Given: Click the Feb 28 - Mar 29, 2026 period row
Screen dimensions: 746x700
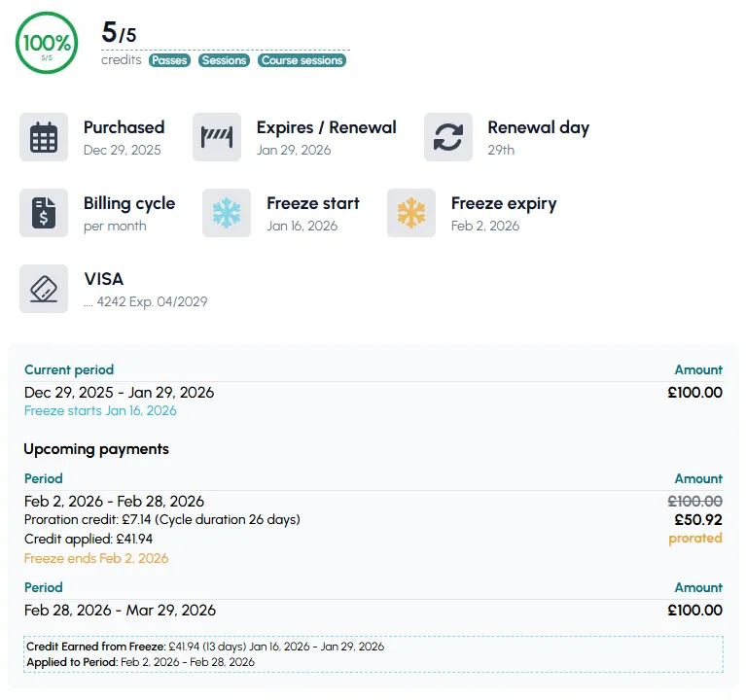Looking at the screenshot, I should point(120,611).
